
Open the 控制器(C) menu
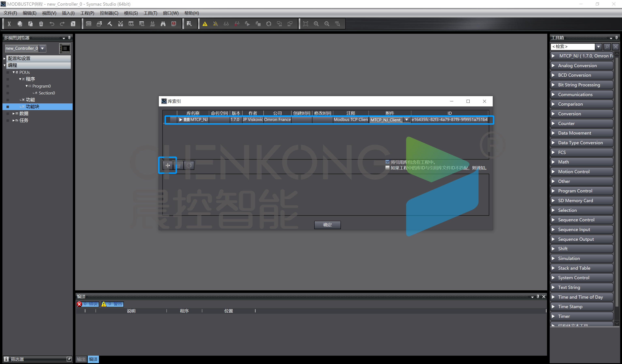pos(109,13)
